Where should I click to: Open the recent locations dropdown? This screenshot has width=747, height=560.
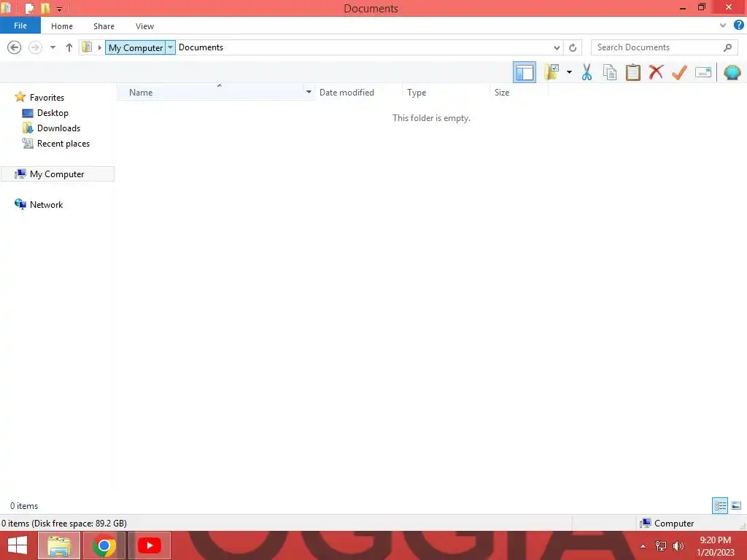point(53,47)
